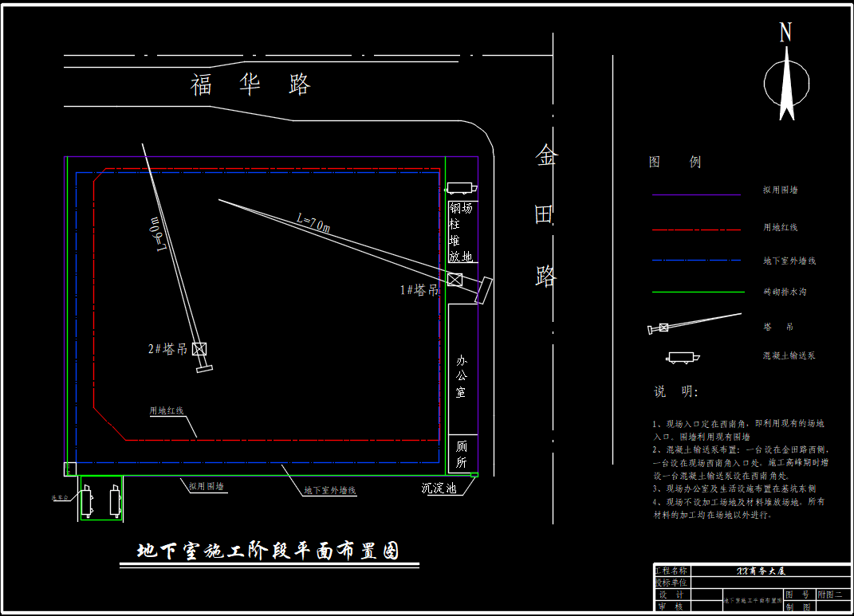Image resolution: width=854 pixels, height=616 pixels.
Task: Select the 2#塔吊 tower crane base symbol
Action: (199, 349)
